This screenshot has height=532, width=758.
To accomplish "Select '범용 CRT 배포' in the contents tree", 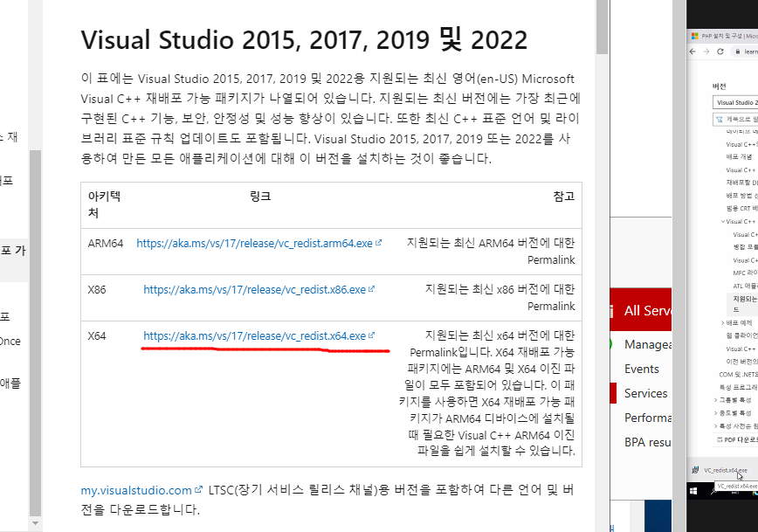I will coord(741,209).
